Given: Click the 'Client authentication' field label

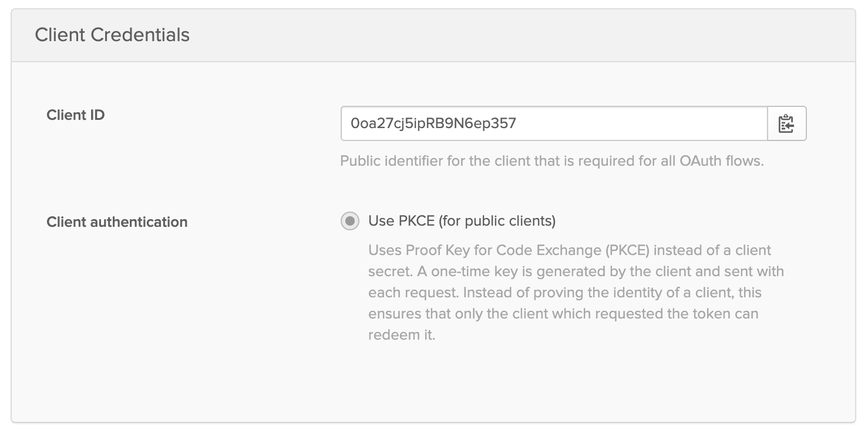Looking at the screenshot, I should click(x=117, y=222).
